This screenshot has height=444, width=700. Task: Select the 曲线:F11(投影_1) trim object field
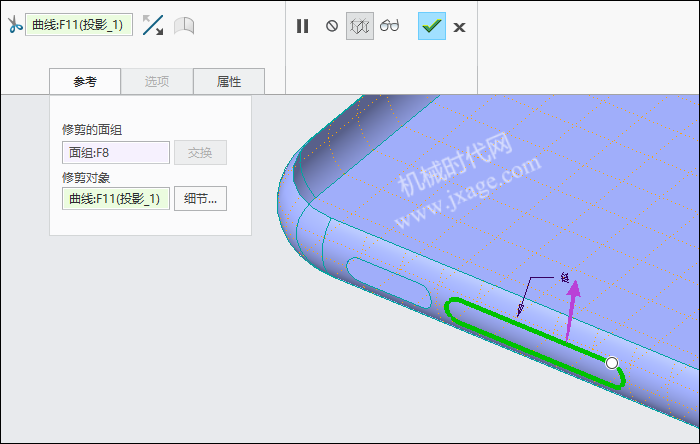point(116,199)
